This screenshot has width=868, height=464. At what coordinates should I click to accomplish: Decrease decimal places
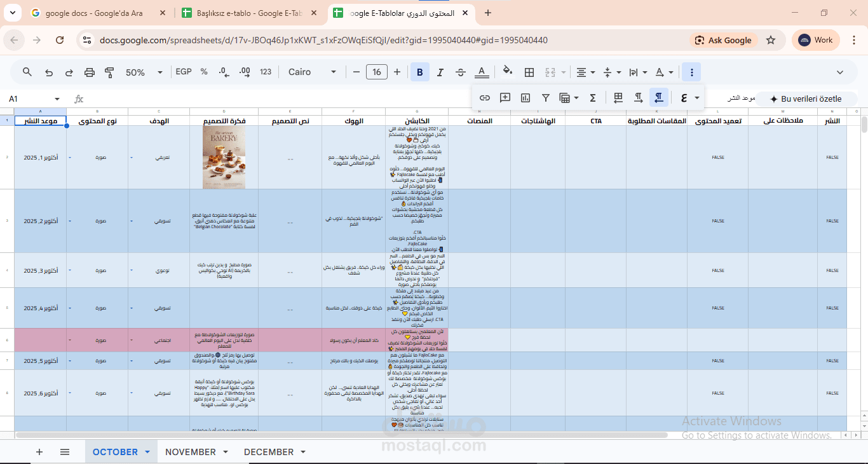click(x=224, y=72)
